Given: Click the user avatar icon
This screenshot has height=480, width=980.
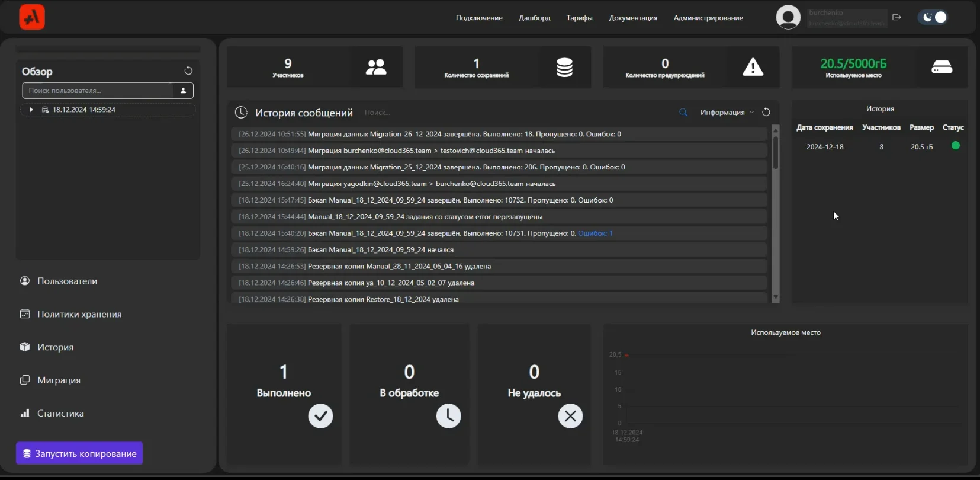Looking at the screenshot, I should click(x=788, y=17).
